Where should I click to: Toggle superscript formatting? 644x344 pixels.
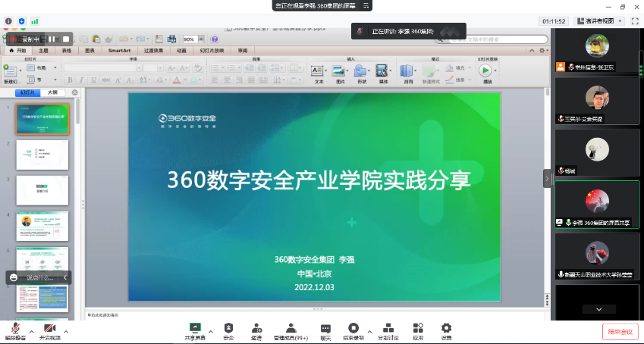click(x=118, y=80)
